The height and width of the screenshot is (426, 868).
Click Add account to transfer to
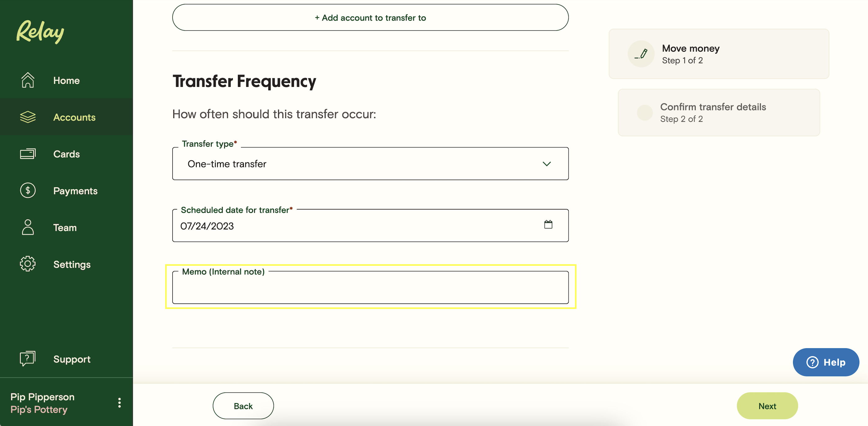click(370, 17)
